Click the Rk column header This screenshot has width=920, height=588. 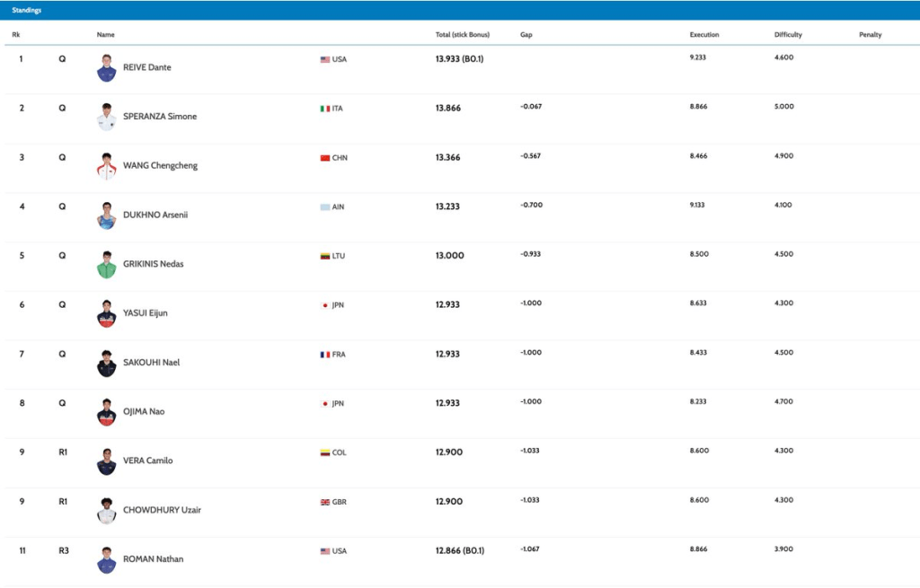[16, 35]
